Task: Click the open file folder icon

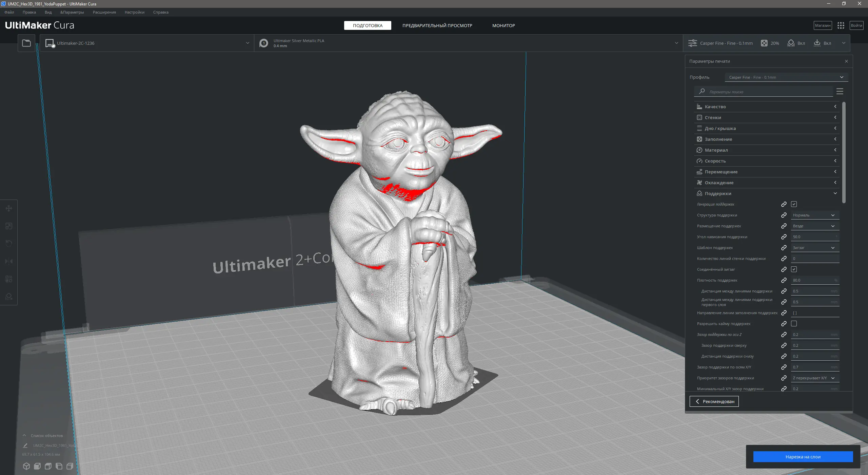Action: coord(26,43)
